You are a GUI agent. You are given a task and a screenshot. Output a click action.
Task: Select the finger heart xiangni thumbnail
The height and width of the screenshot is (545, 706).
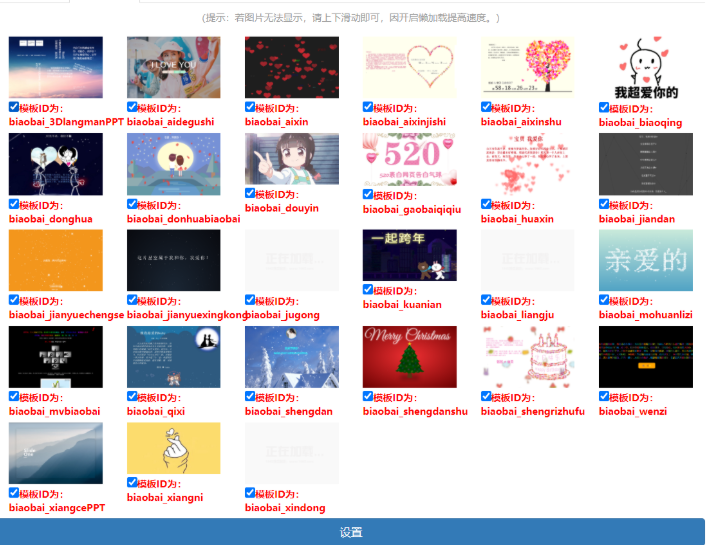pyautogui.click(x=173, y=448)
